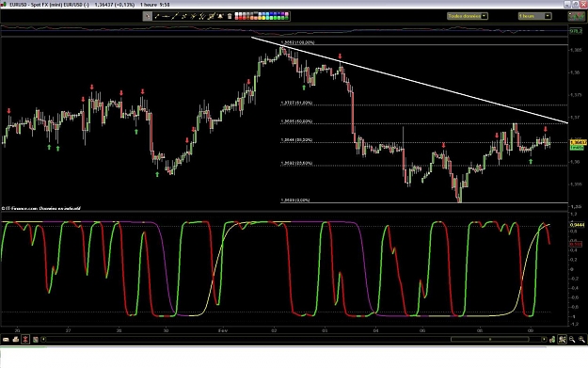Select the horizontal line drawing tool
This screenshot has height=368, width=588.
point(166,16)
